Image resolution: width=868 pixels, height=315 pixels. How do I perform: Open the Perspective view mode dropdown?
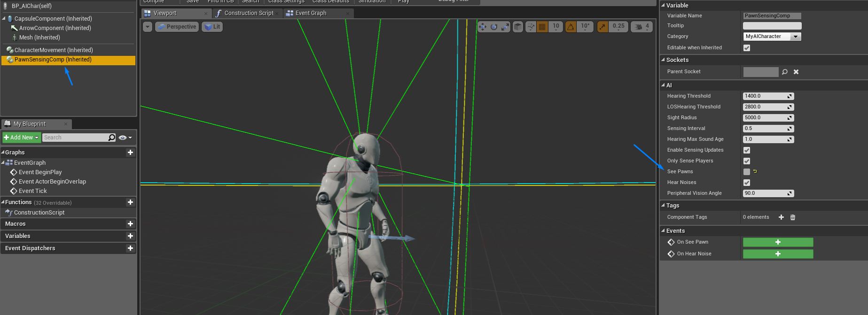(177, 27)
